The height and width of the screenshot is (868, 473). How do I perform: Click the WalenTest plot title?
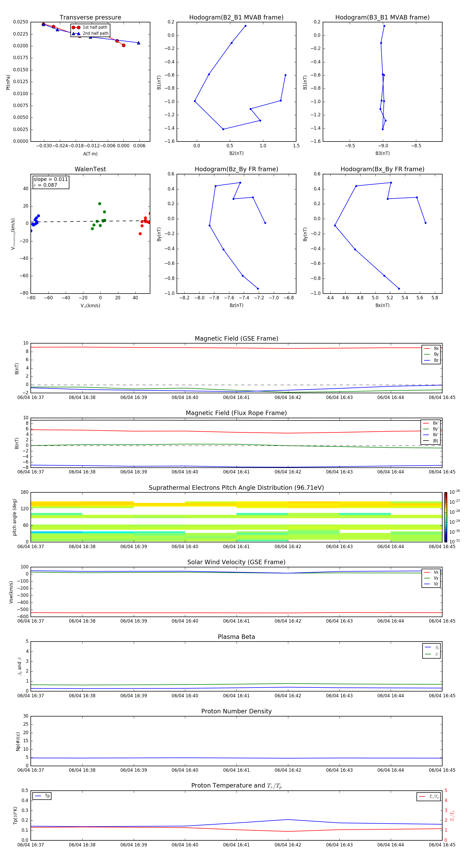coord(90,169)
